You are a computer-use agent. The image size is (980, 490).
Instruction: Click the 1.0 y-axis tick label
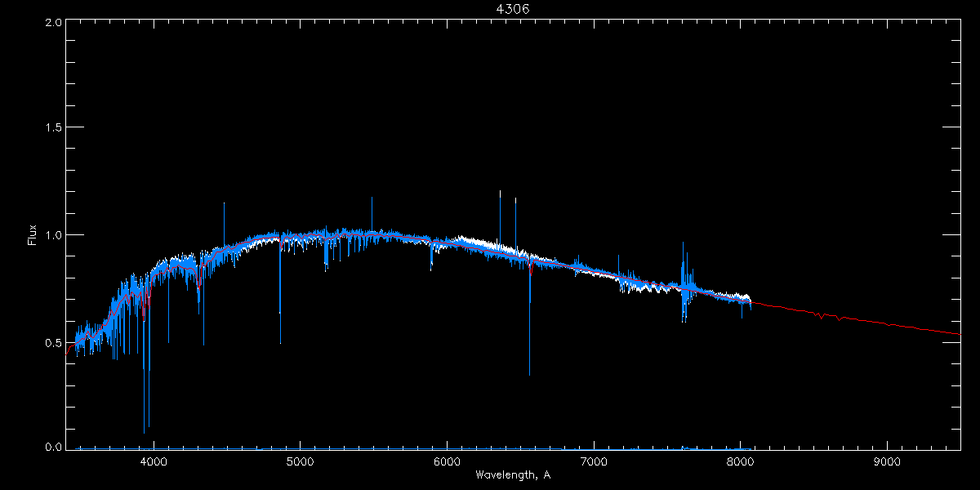coord(53,235)
